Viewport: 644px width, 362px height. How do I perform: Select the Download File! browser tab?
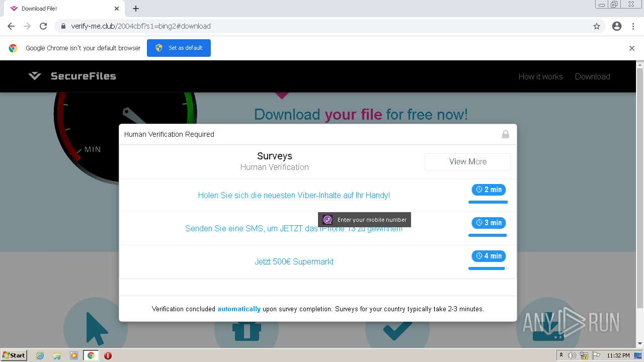(x=64, y=9)
